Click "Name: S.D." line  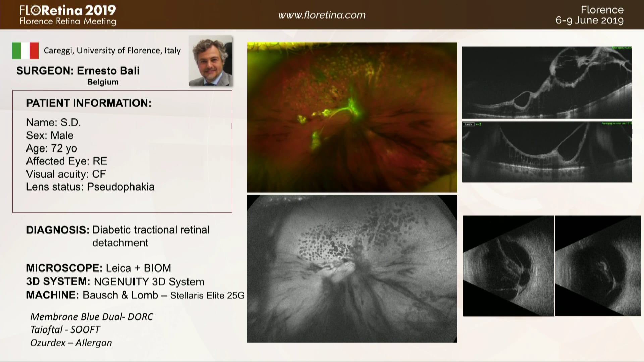pyautogui.click(x=54, y=122)
